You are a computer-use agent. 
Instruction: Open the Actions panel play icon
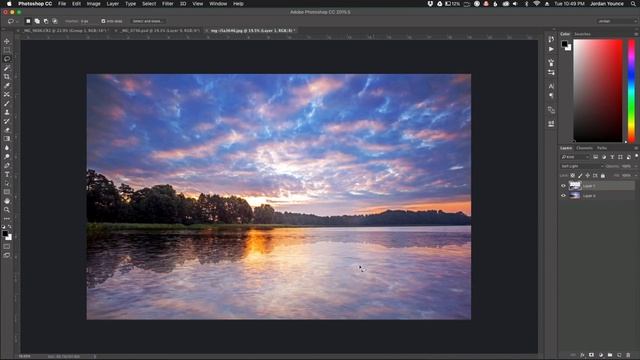pyautogui.click(x=551, y=49)
